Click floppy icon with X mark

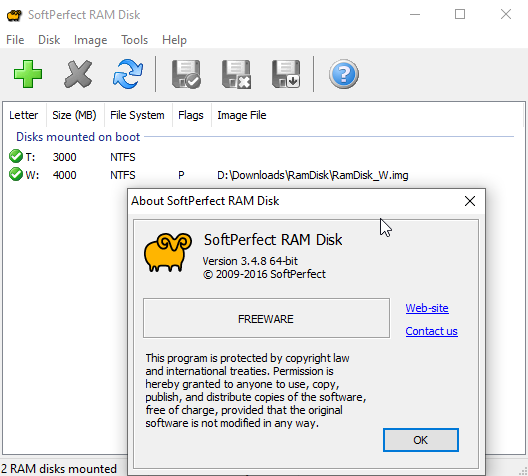pos(236,74)
